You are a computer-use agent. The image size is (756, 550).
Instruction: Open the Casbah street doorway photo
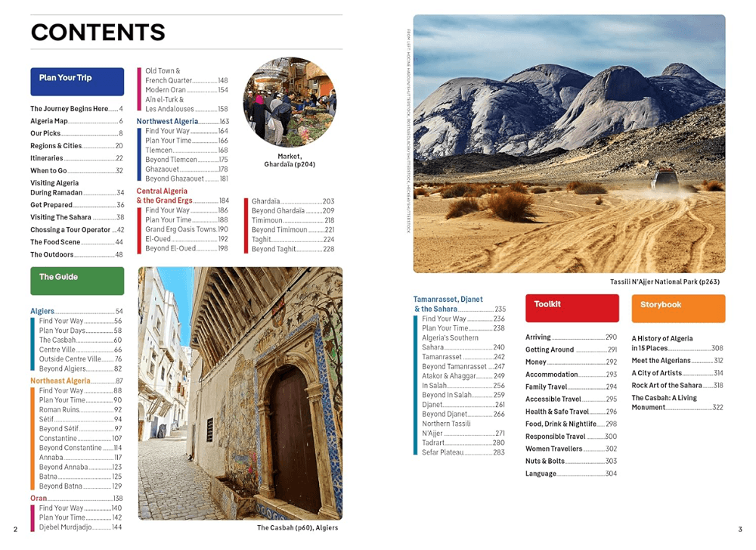pos(240,393)
